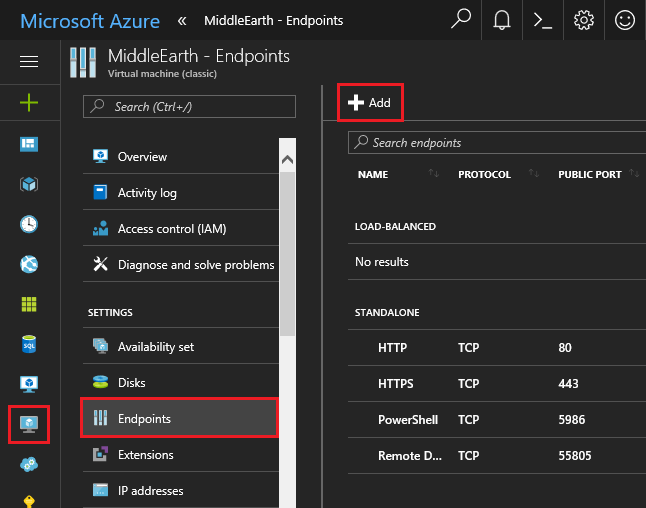
Task: Click PUBLIC PORT column header
Action: click(x=590, y=175)
